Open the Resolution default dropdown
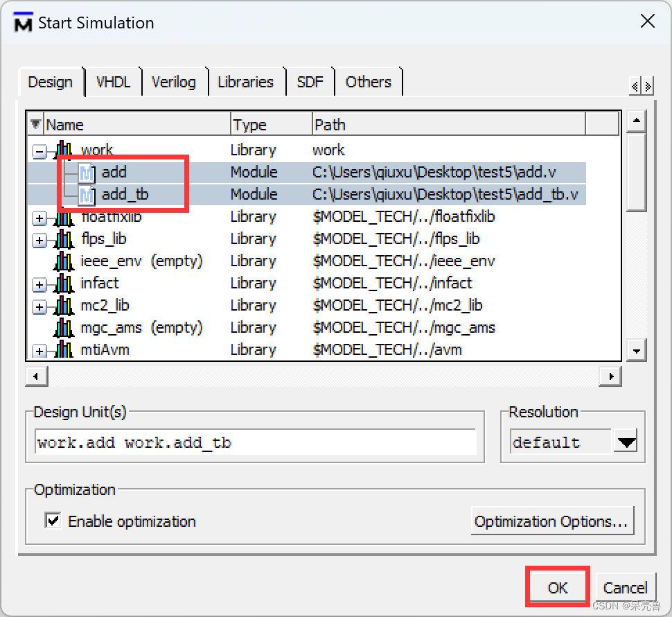The image size is (672, 617). pos(625,442)
